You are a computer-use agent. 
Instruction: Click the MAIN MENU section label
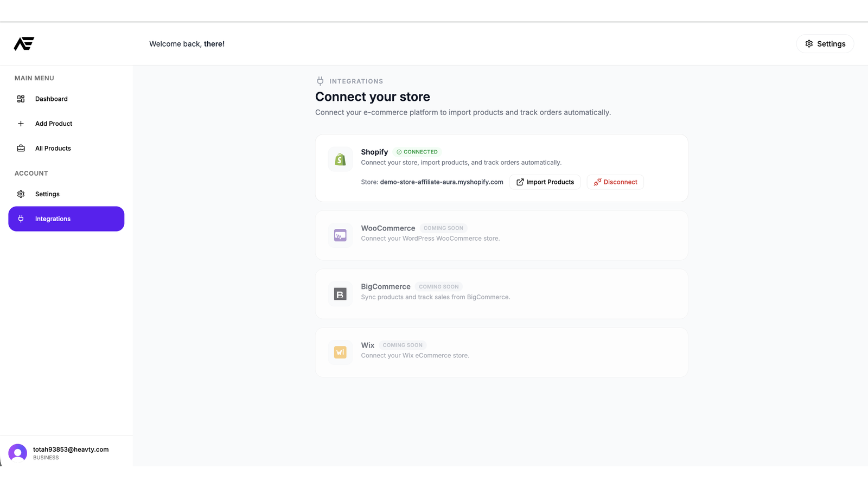[34, 78]
